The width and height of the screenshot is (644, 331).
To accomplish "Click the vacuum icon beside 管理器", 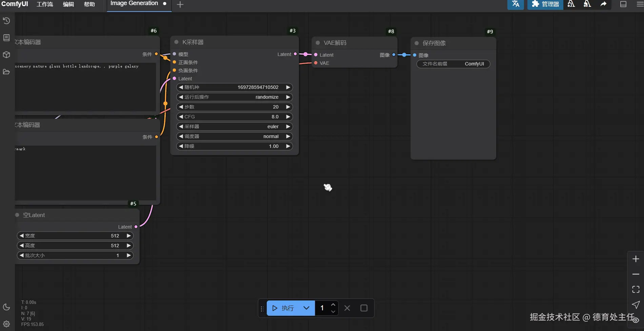I will coord(571,4).
